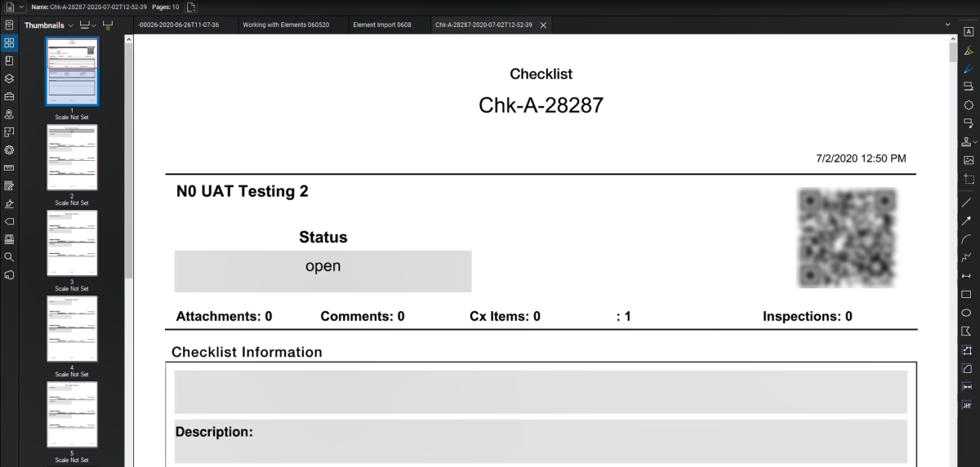The height and width of the screenshot is (467, 980).
Task: Close the Chk-A-28287 document tab
Action: pyautogui.click(x=543, y=25)
